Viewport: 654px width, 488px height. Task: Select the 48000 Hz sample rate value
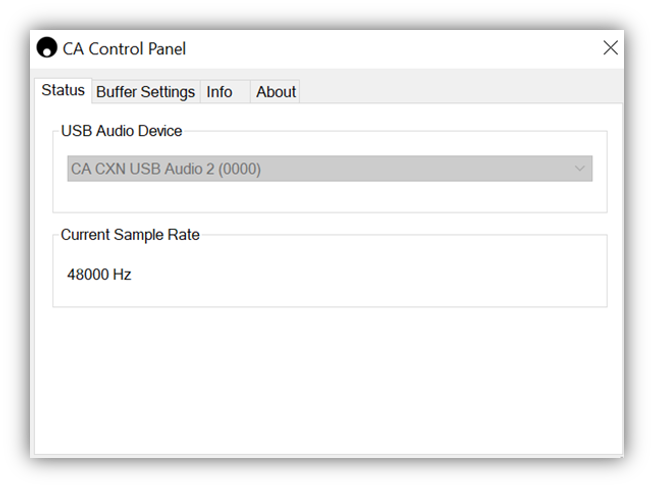(x=99, y=274)
